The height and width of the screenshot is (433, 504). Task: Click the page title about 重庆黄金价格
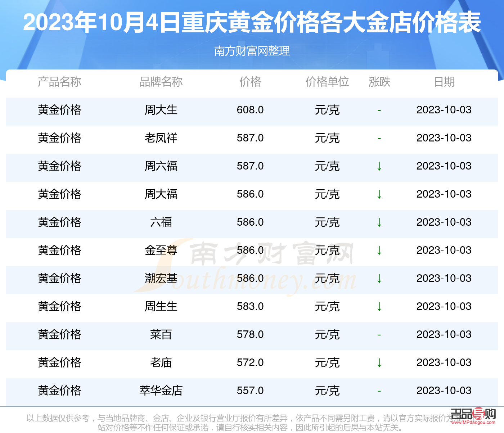coord(252,22)
